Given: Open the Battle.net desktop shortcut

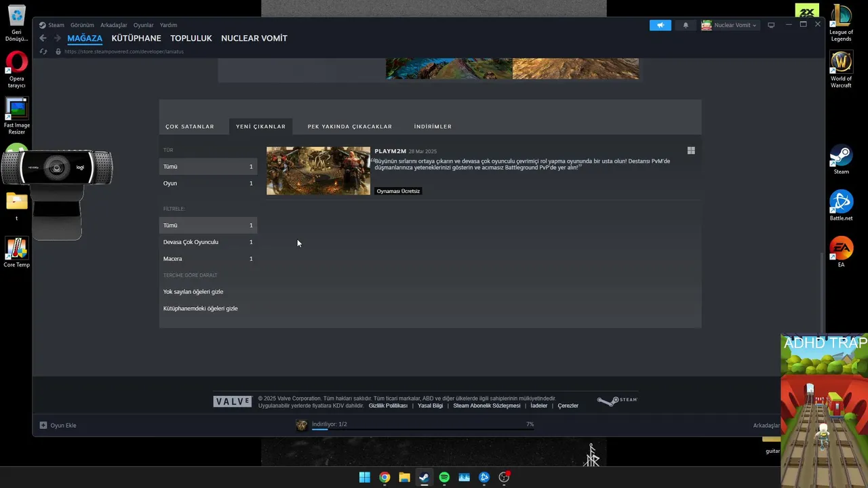Looking at the screenshot, I should tap(842, 205).
